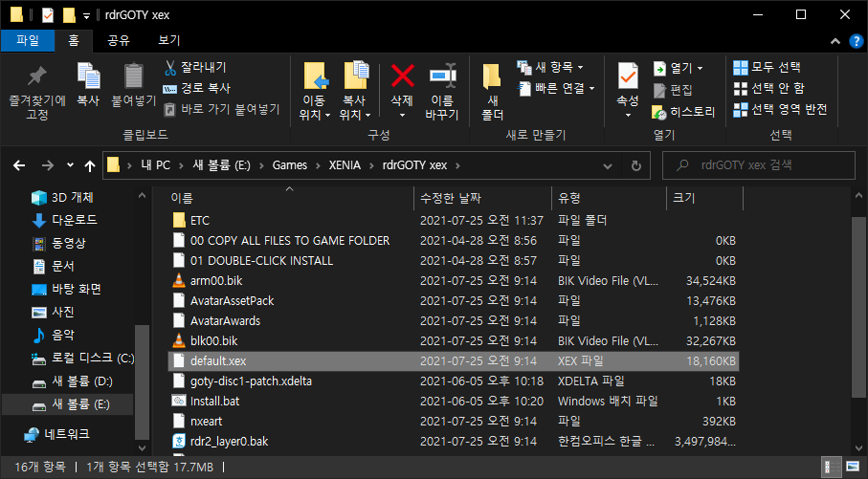Open 이동 위치 (Move to) menu

pyautogui.click(x=315, y=92)
